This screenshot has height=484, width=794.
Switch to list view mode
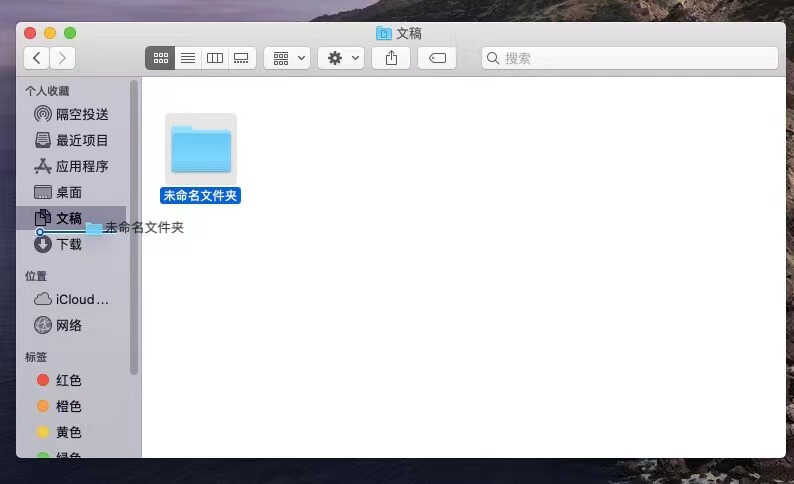click(x=188, y=58)
